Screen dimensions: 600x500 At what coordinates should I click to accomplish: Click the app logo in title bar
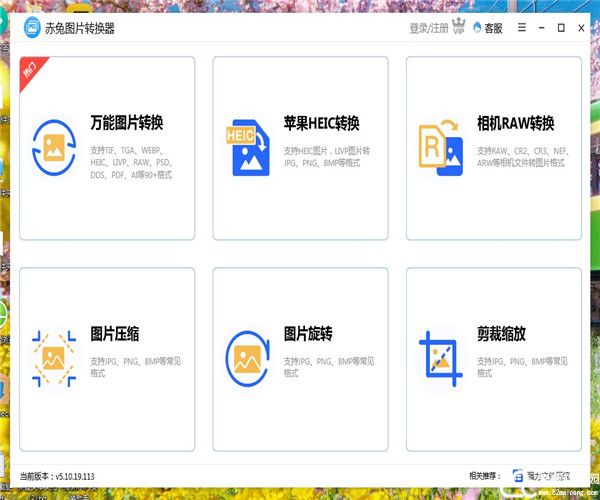pyautogui.click(x=32, y=28)
